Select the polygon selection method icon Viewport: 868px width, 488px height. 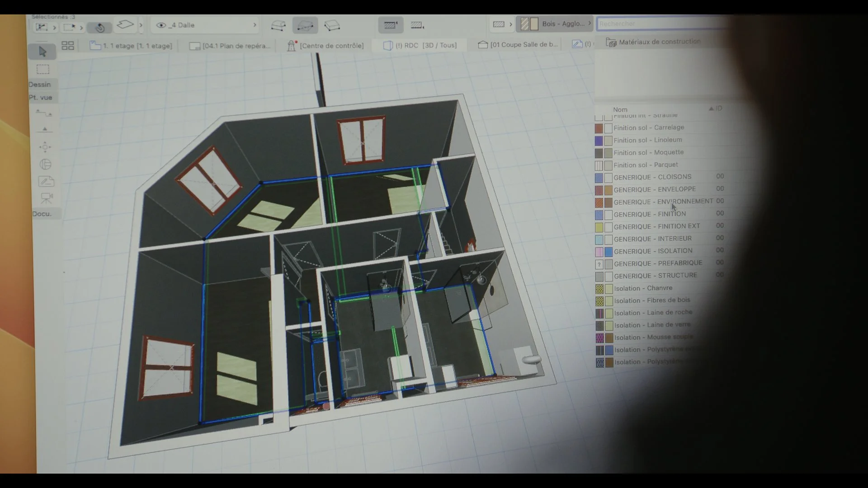click(x=42, y=27)
